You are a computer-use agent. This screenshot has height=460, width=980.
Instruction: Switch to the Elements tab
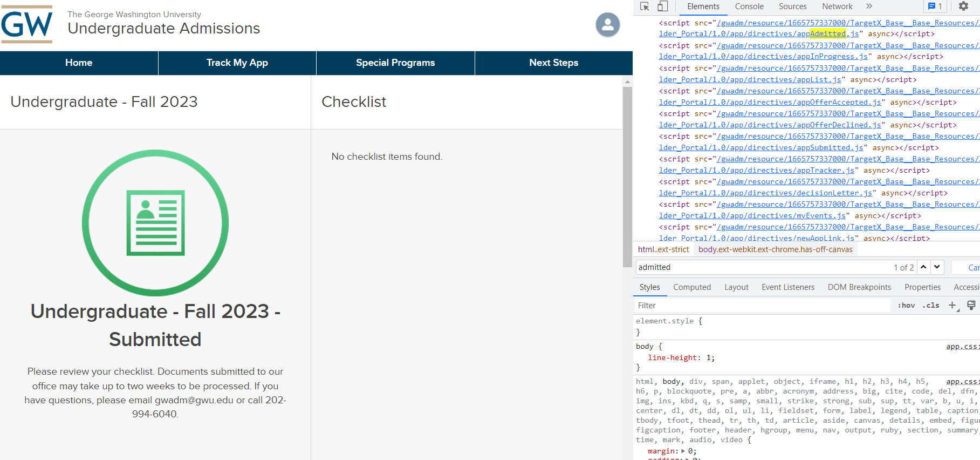coord(703,6)
